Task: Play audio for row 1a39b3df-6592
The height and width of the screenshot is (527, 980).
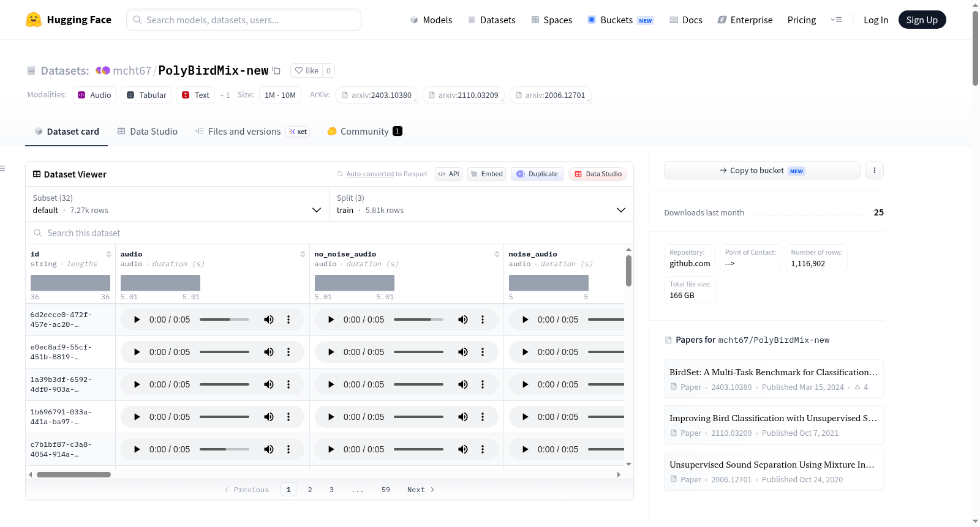Action: [137, 384]
